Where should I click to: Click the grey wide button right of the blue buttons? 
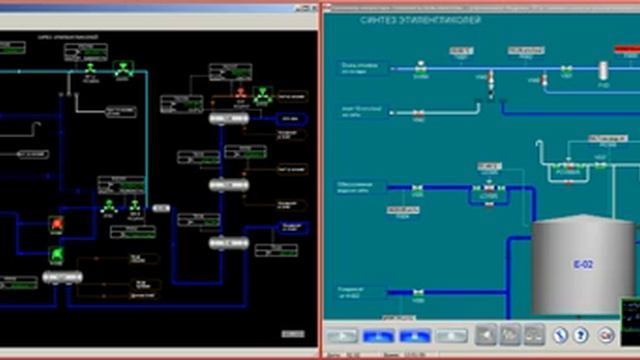click(451, 336)
